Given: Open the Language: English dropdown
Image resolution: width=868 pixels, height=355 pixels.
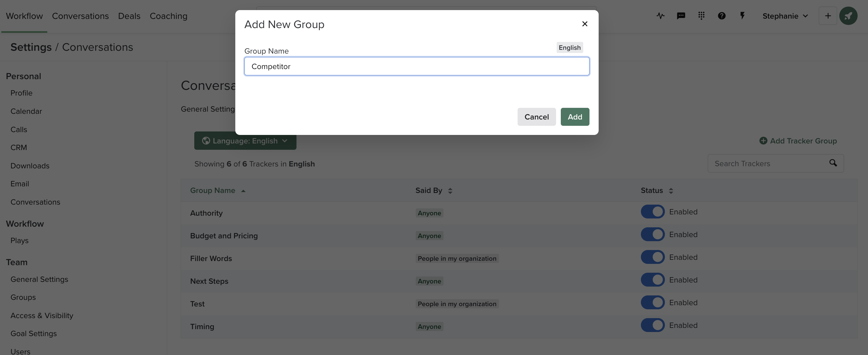Looking at the screenshot, I should [245, 141].
